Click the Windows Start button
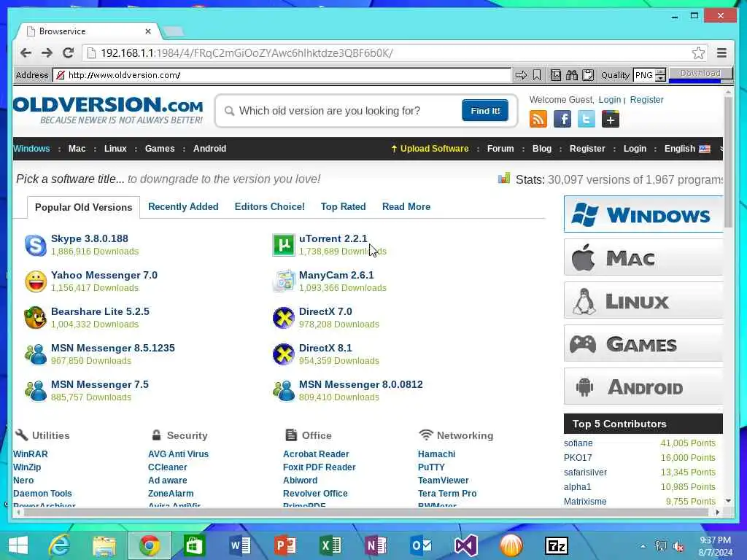 click(x=18, y=545)
